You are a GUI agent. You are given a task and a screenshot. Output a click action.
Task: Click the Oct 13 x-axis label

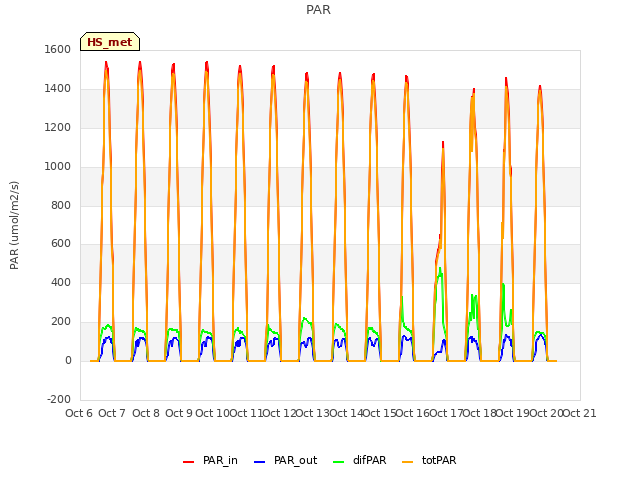(312, 413)
